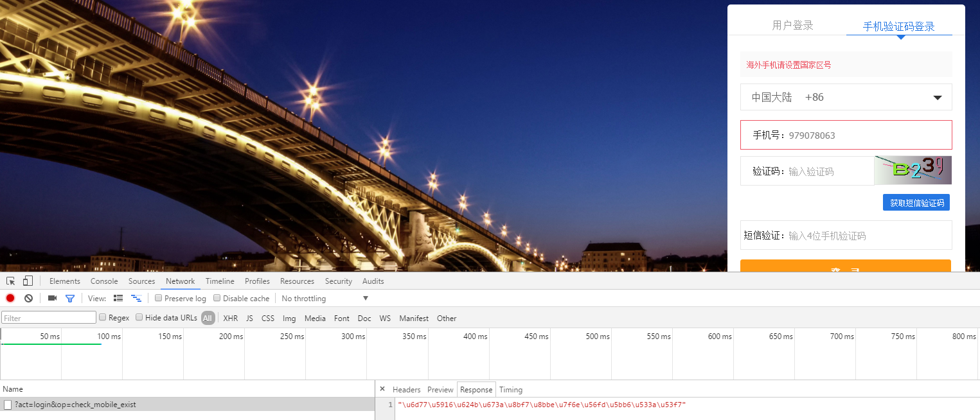Open the No throttling dropdown
This screenshot has height=420, width=980.
[x=325, y=299]
